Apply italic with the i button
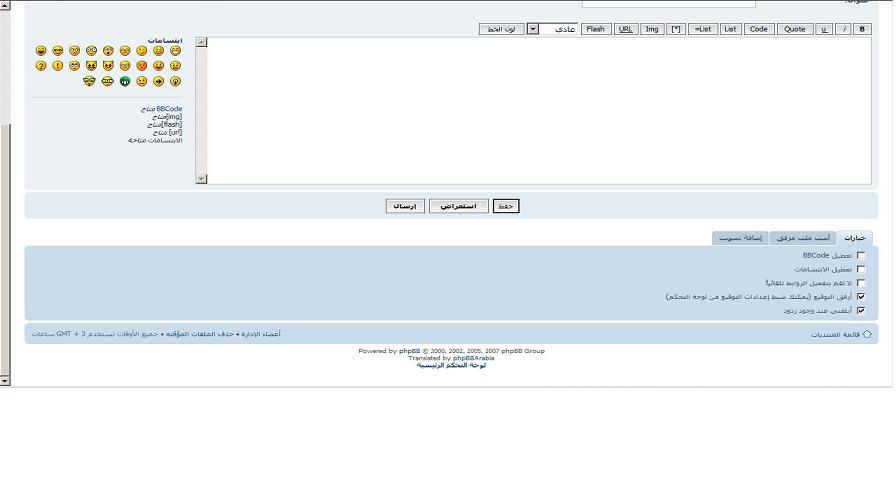896x480 pixels. point(845,29)
